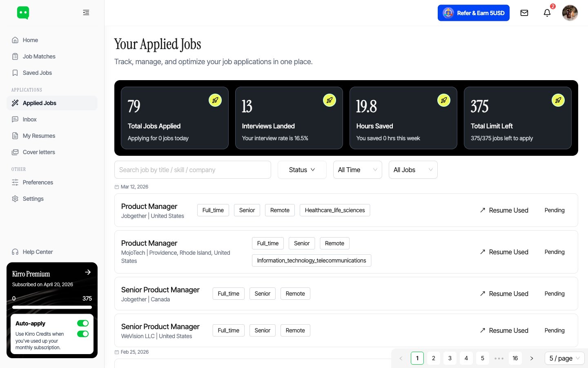Click the Cover letters envelope icon
This screenshot has width=588, height=368.
click(15, 152)
